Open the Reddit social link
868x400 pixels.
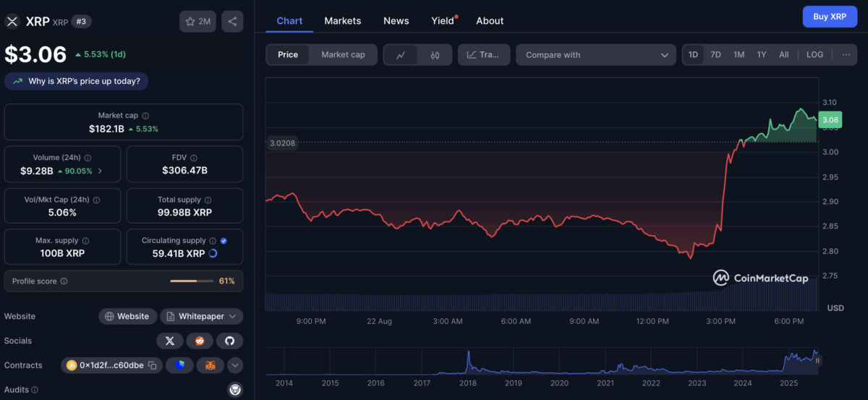(200, 341)
